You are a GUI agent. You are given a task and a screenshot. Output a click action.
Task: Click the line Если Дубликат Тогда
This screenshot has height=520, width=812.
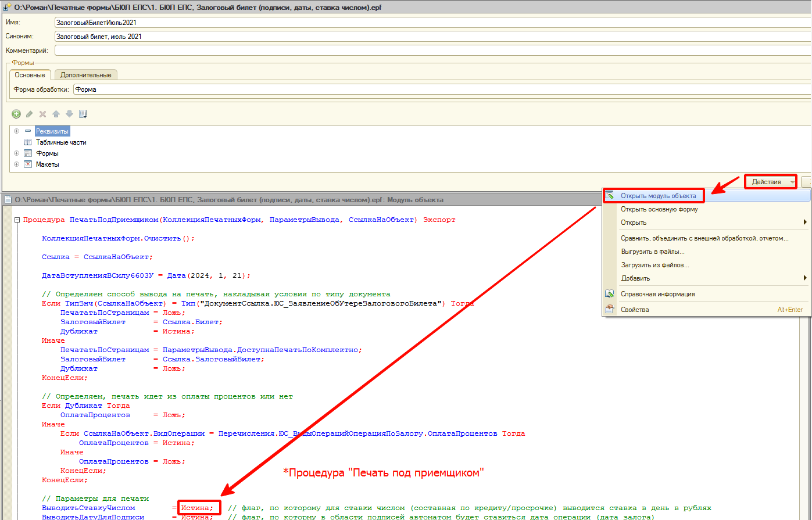pyautogui.click(x=86, y=406)
